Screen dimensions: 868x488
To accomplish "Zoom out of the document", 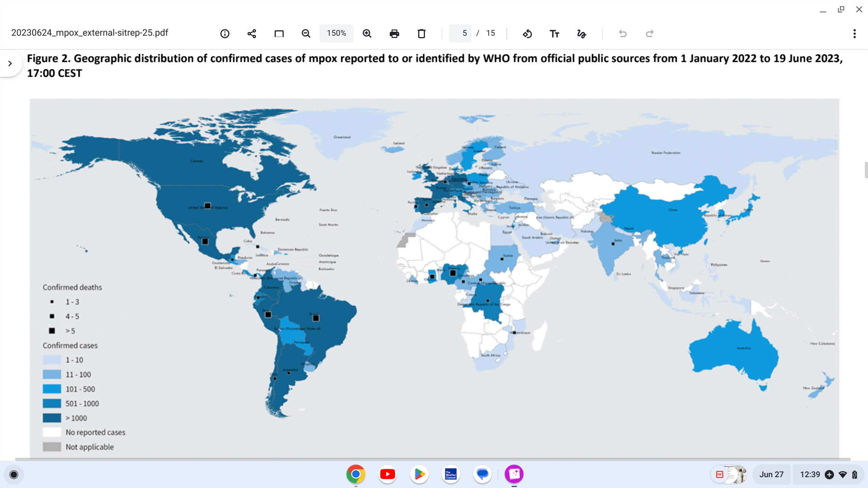I will (x=306, y=33).
